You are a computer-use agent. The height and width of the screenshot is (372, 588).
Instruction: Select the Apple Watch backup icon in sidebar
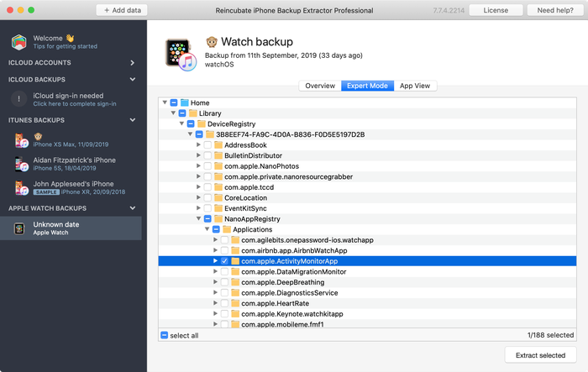[x=19, y=228]
